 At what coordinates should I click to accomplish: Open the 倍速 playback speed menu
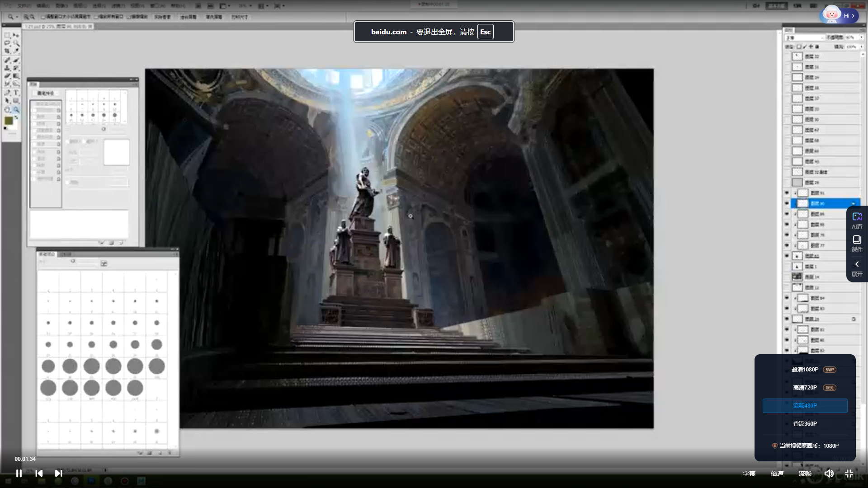pos(777,474)
